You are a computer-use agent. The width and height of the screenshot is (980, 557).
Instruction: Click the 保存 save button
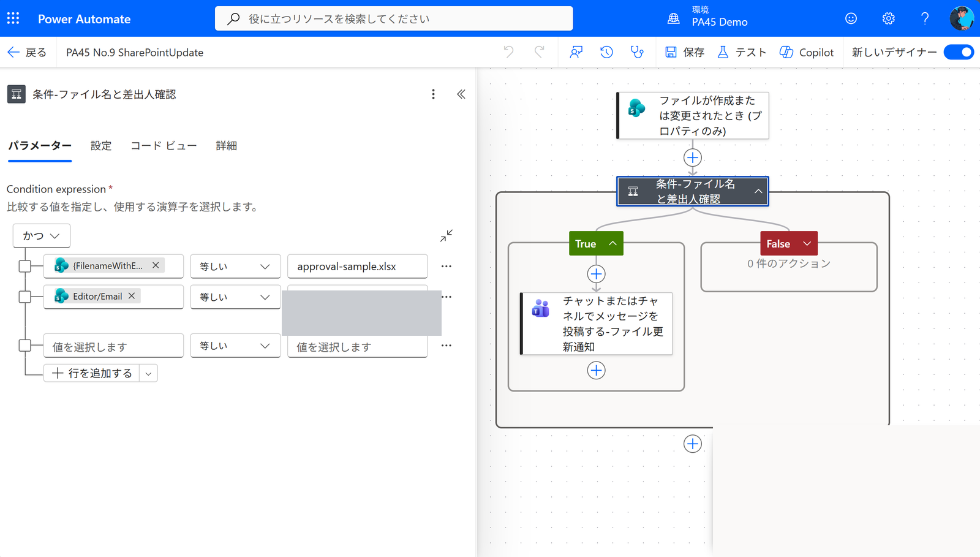(685, 52)
